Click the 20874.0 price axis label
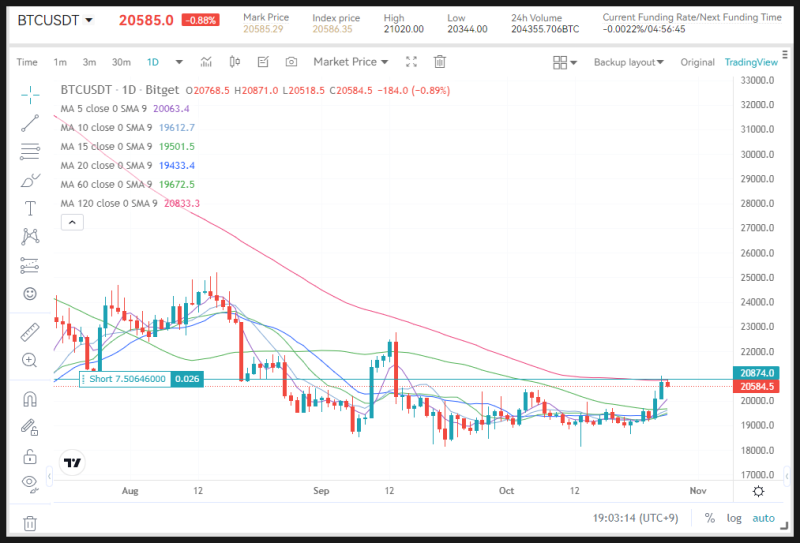Viewport: 800px width, 543px height. (757, 373)
